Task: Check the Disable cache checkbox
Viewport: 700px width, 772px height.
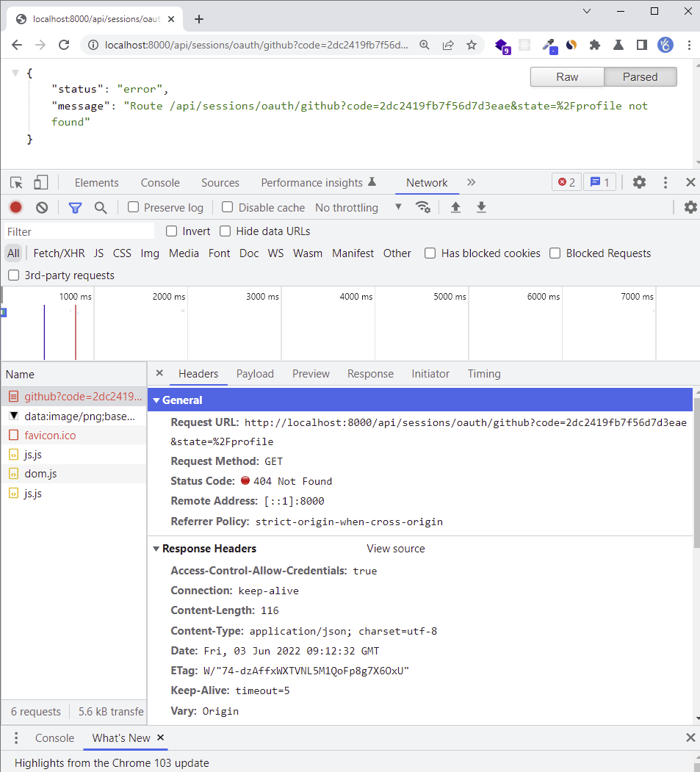Action: click(x=228, y=208)
